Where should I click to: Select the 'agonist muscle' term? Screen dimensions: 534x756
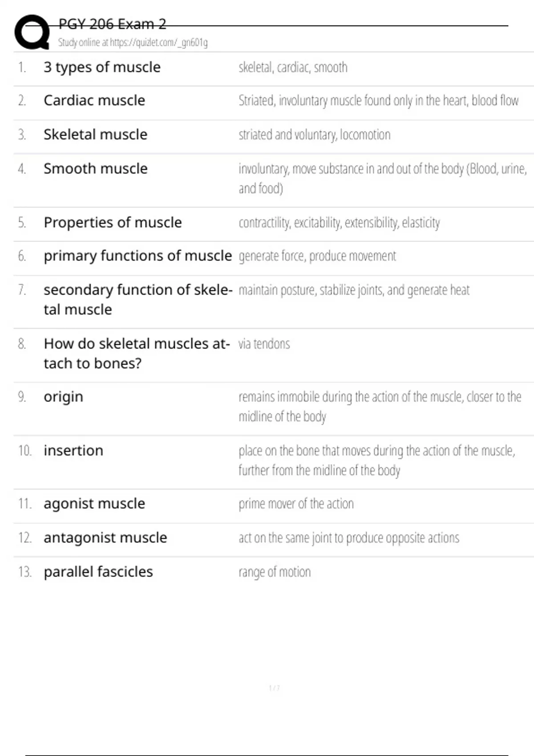(x=94, y=503)
